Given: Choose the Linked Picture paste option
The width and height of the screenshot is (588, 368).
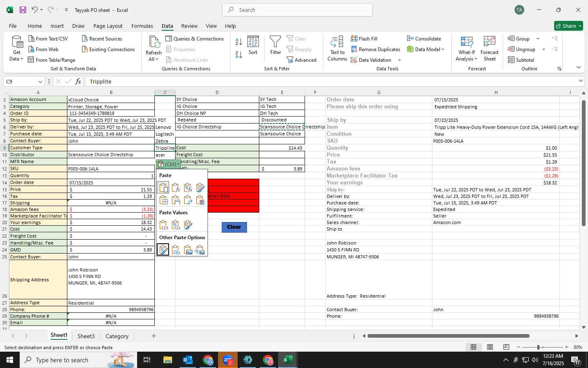Looking at the screenshot, I should tap(200, 249).
